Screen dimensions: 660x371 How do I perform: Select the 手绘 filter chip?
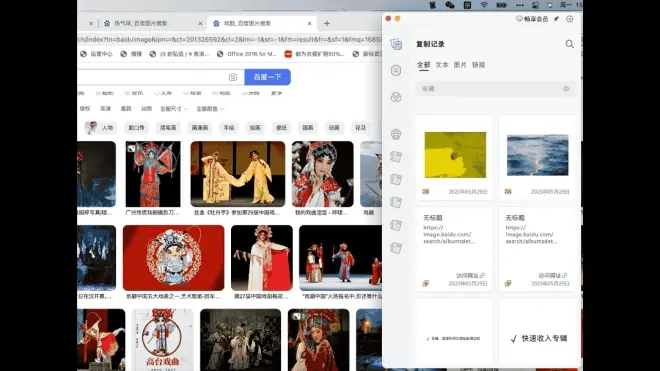(229, 128)
